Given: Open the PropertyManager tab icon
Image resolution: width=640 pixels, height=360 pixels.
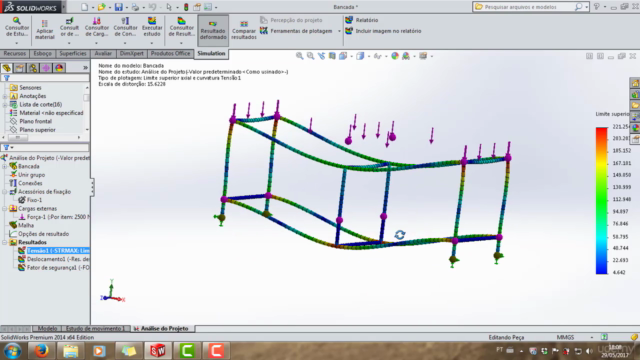Looking at the screenshot, I should 20,68.
